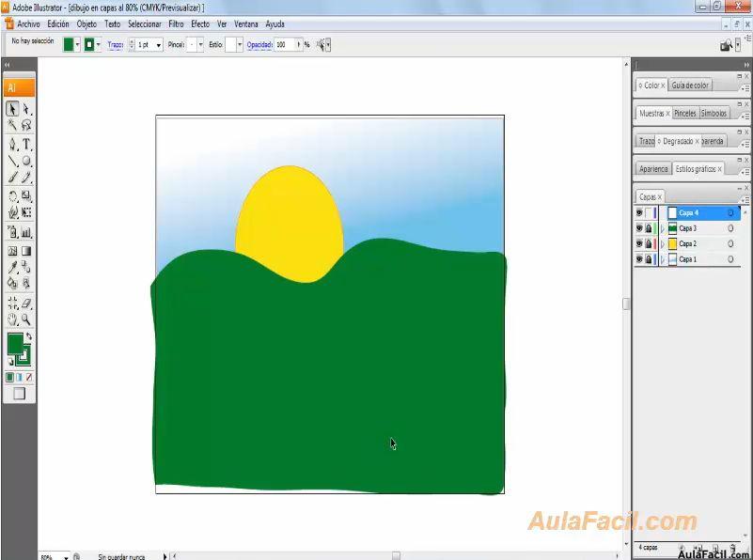The width and height of the screenshot is (753, 560).
Task: Select the Eraser tool
Action: pos(26,303)
